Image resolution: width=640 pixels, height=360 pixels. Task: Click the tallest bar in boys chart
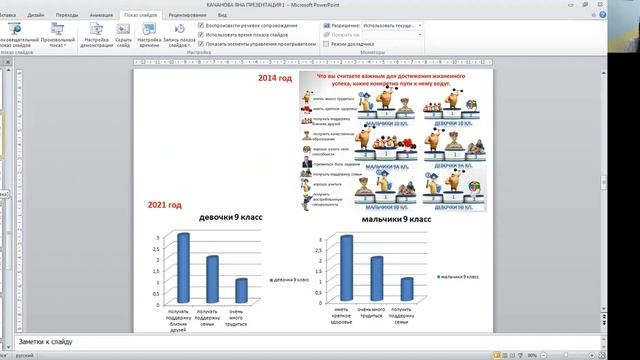[347, 268]
